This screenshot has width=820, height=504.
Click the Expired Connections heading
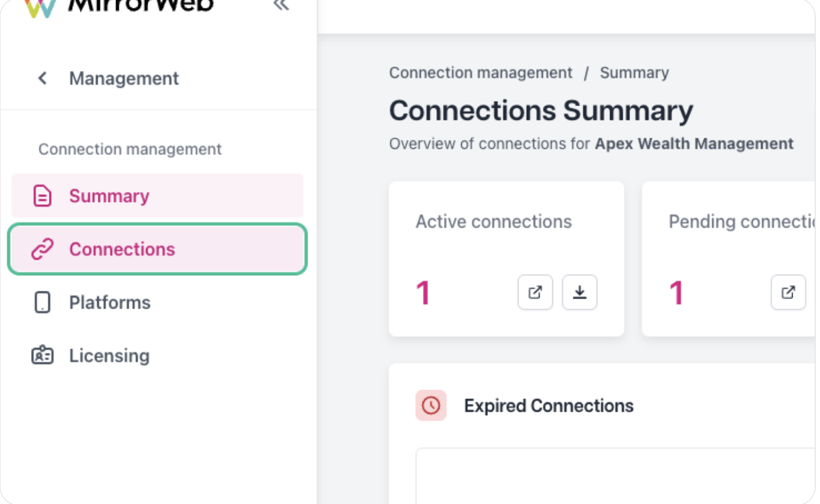[549, 406]
